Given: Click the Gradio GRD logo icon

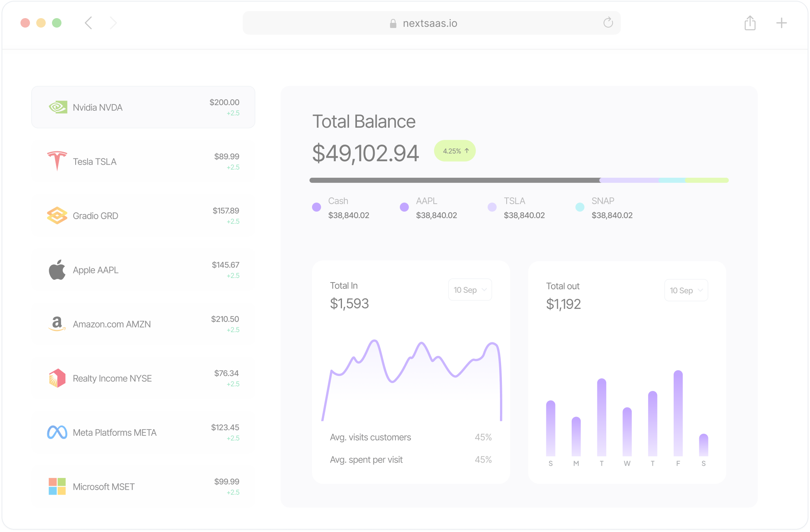Looking at the screenshot, I should pos(57,216).
